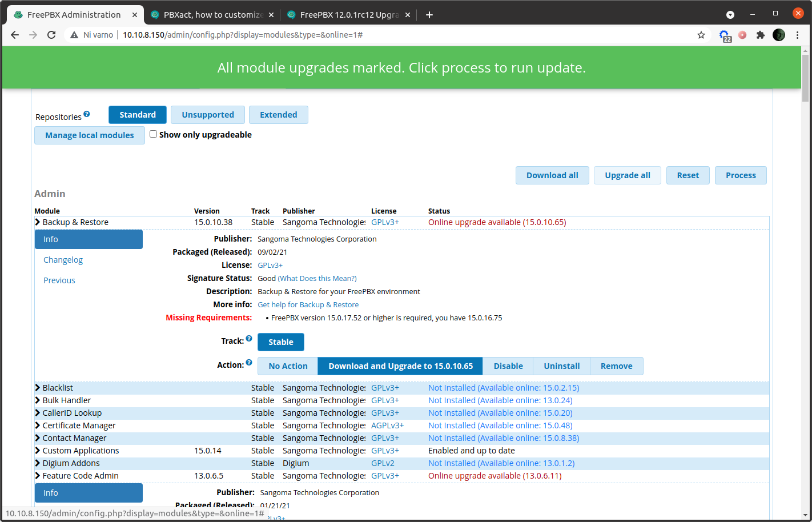Image resolution: width=812 pixels, height=522 pixels.
Task: Click Process to run the module updates
Action: (740, 175)
